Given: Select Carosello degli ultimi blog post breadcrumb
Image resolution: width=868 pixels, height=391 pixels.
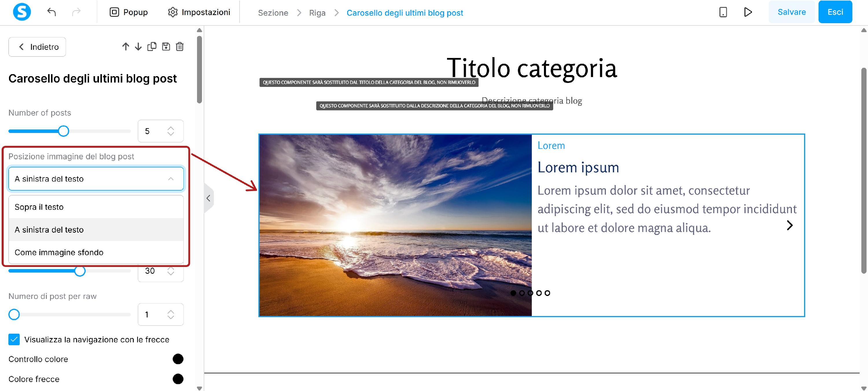Looking at the screenshot, I should (x=405, y=13).
